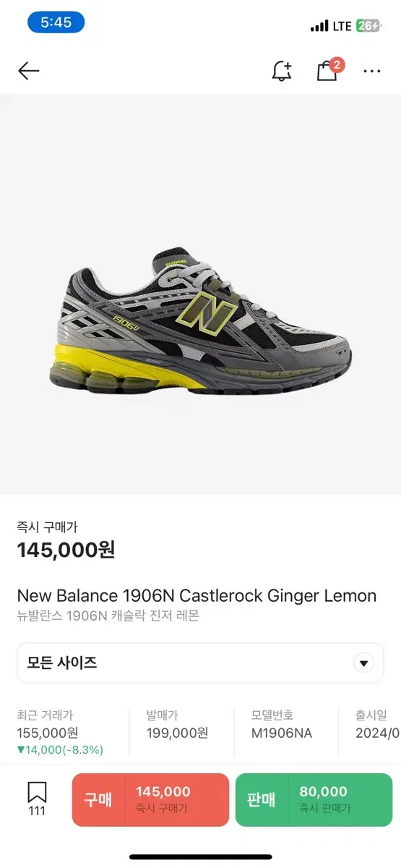Tap the dropdown arrow in size selector
The width and height of the screenshot is (401, 868).
tap(363, 663)
